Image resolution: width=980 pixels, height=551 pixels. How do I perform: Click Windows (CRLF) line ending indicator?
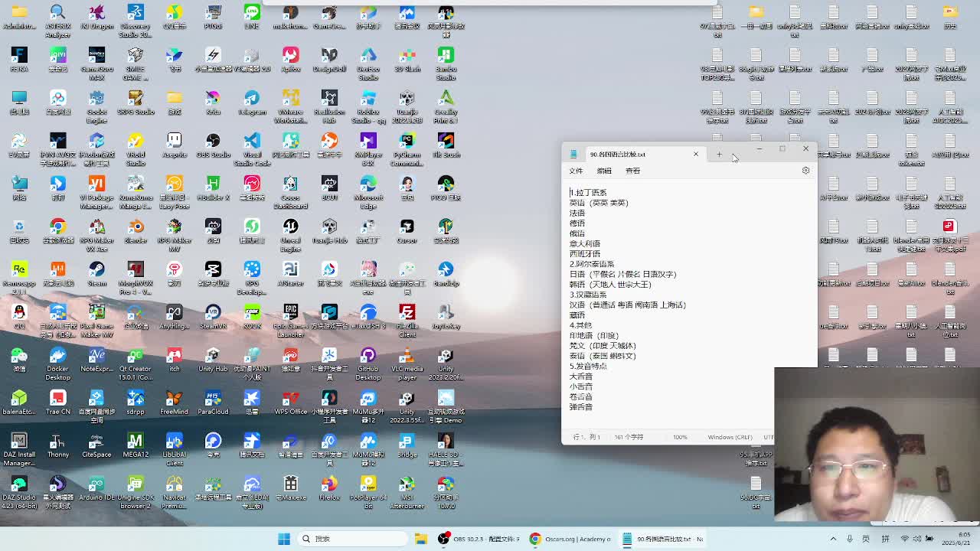coord(730,437)
